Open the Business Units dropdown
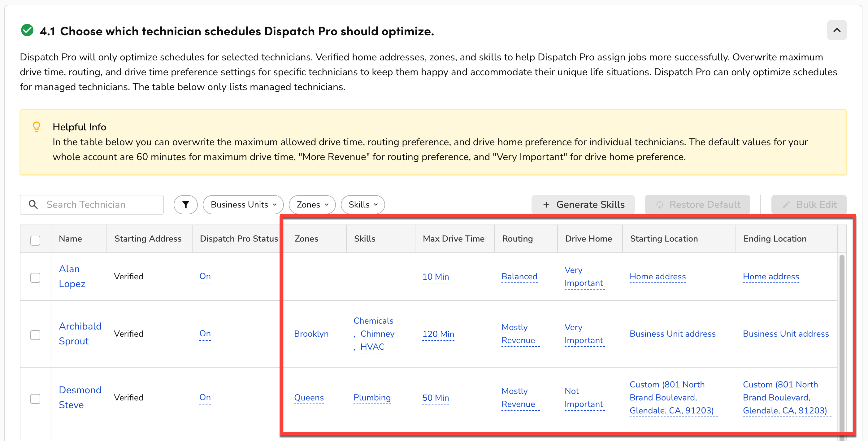The height and width of the screenshot is (441, 868). tap(243, 204)
